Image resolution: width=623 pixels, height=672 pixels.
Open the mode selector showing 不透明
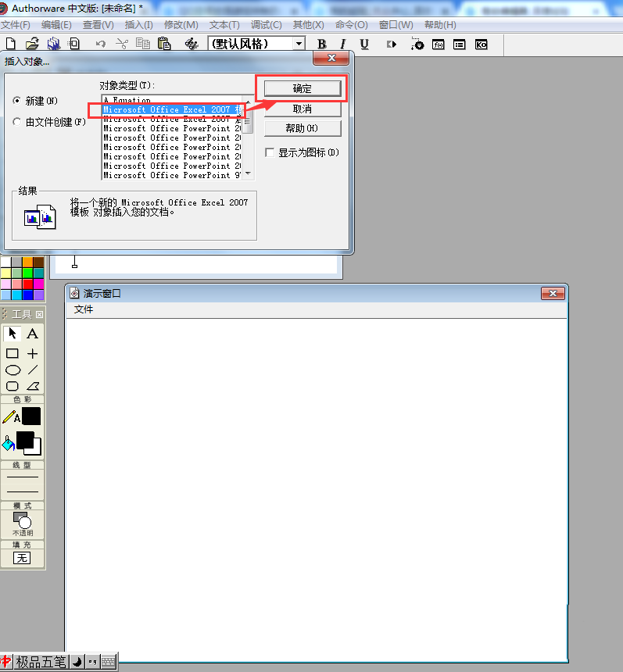pyautogui.click(x=23, y=524)
